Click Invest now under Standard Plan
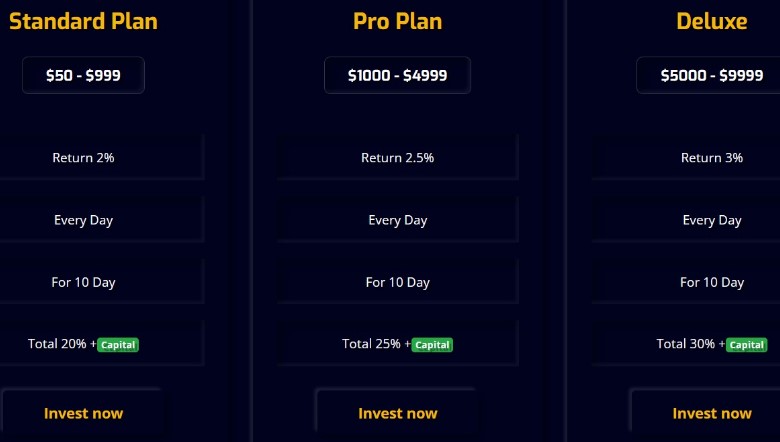The image size is (780, 442). click(x=83, y=413)
